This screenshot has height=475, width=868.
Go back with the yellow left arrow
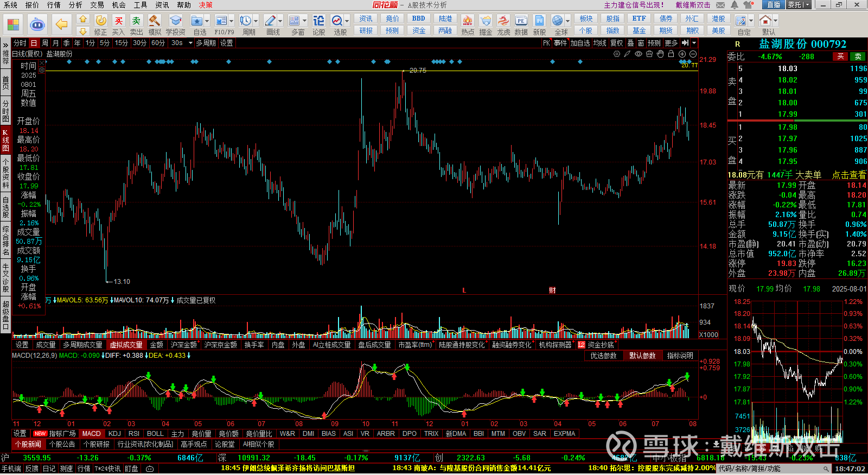[62, 24]
